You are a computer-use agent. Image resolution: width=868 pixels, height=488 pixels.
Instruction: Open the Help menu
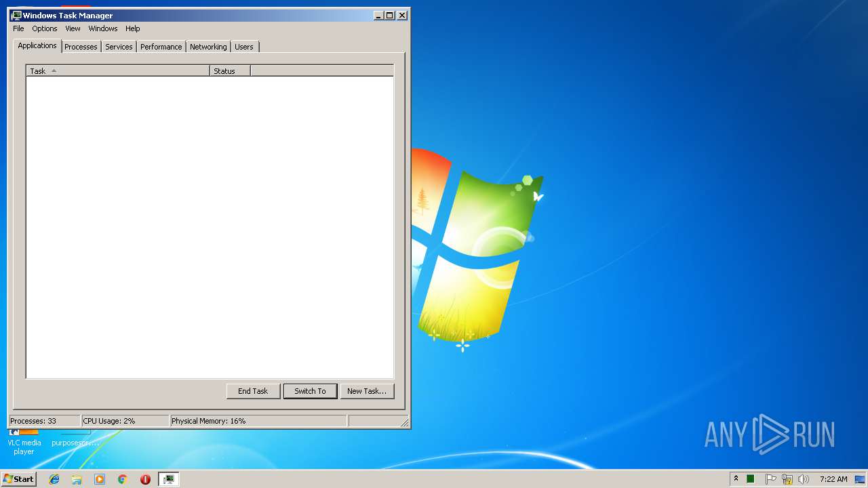(133, 28)
